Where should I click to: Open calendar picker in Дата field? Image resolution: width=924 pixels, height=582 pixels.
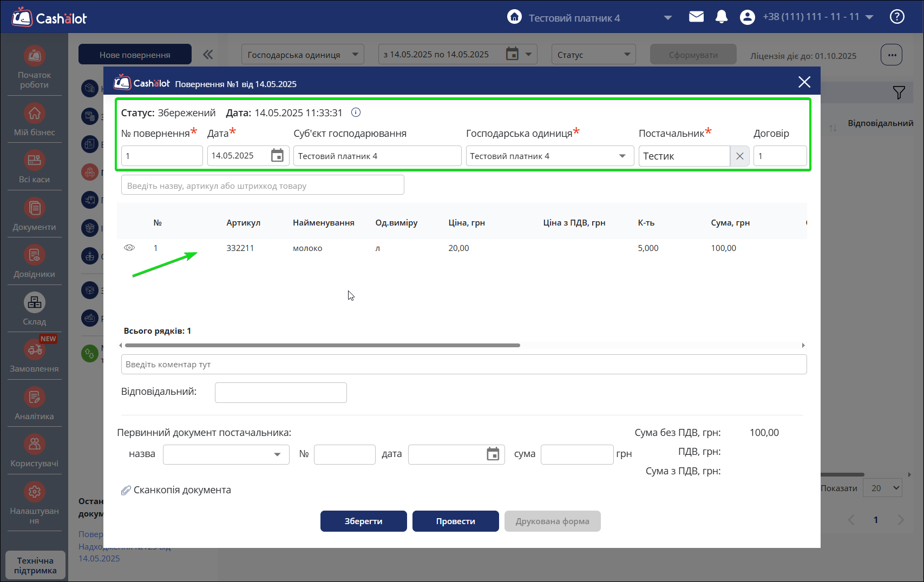(x=277, y=156)
